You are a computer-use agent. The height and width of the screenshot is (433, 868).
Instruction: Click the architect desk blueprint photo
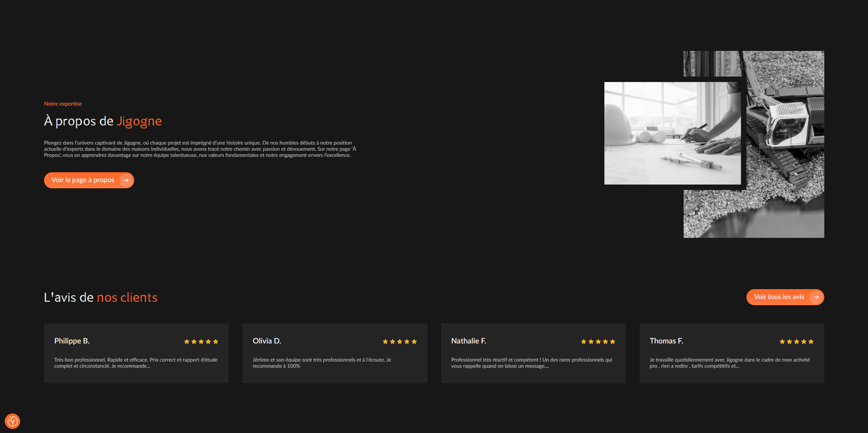click(673, 133)
